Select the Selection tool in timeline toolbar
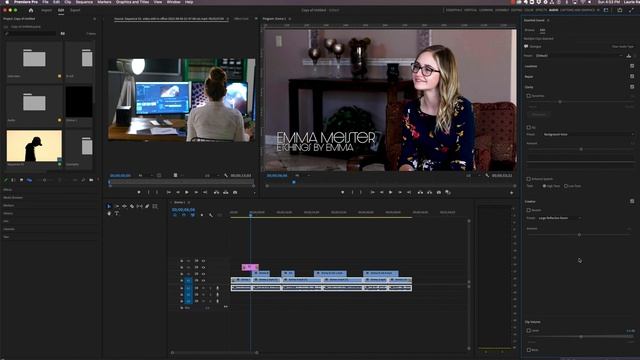This screenshot has height=360, width=640. 109,207
